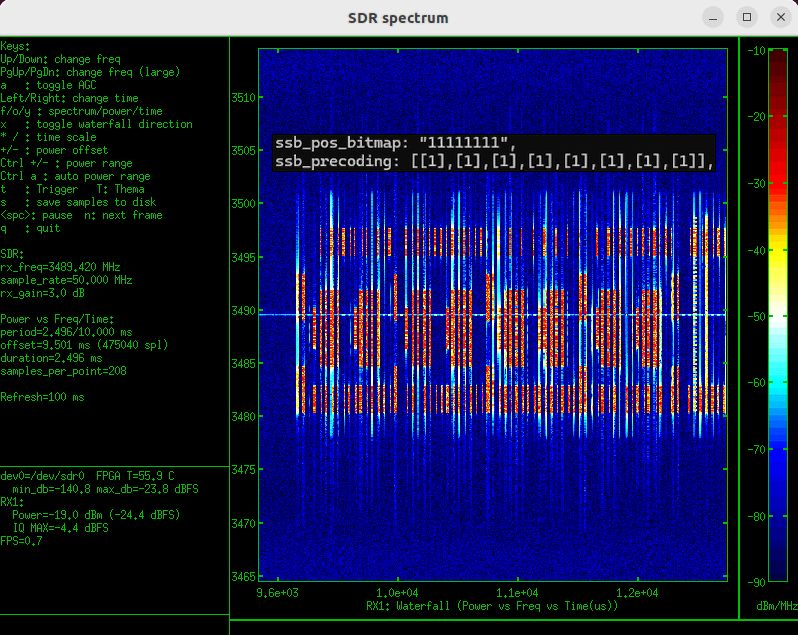Image resolution: width=798 pixels, height=635 pixels.
Task: Click the '<spc>: pause n: next frame' line
Action: coord(81,215)
